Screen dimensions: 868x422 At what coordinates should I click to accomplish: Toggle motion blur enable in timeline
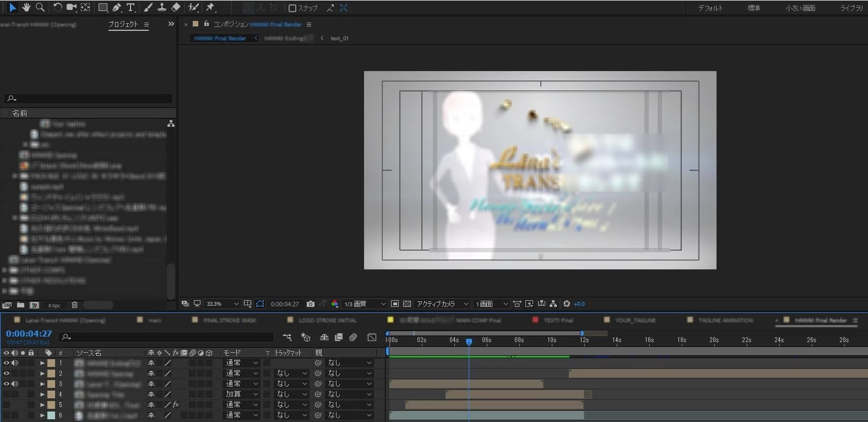point(354,337)
